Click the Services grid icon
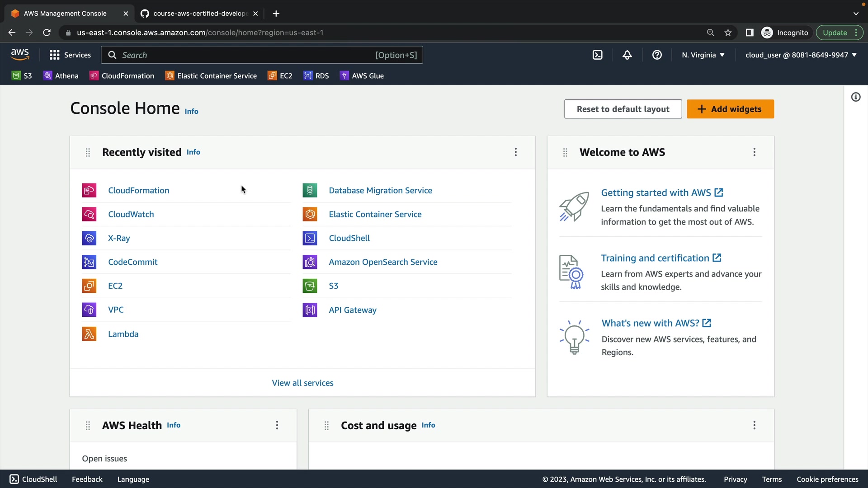 point(55,55)
